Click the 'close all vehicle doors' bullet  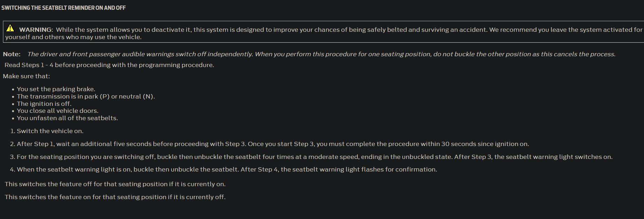58,111
